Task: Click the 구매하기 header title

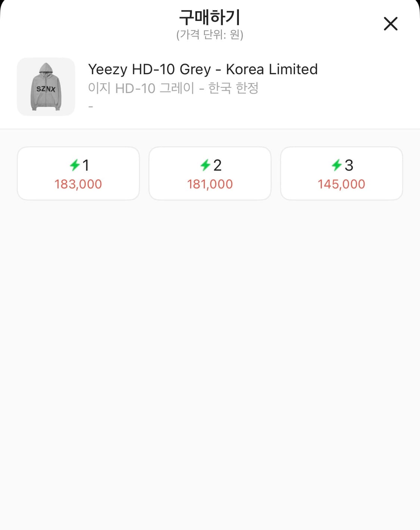Action: point(209,17)
